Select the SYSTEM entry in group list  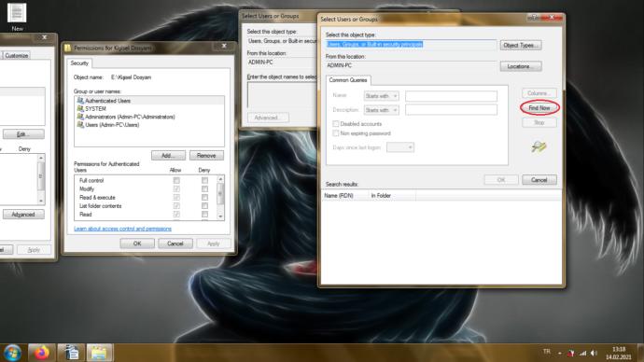click(x=149, y=109)
